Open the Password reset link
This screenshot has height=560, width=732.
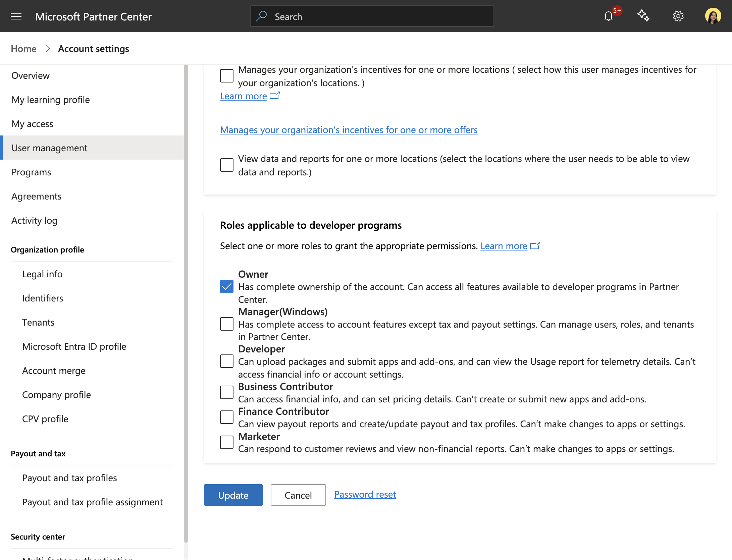tap(365, 494)
